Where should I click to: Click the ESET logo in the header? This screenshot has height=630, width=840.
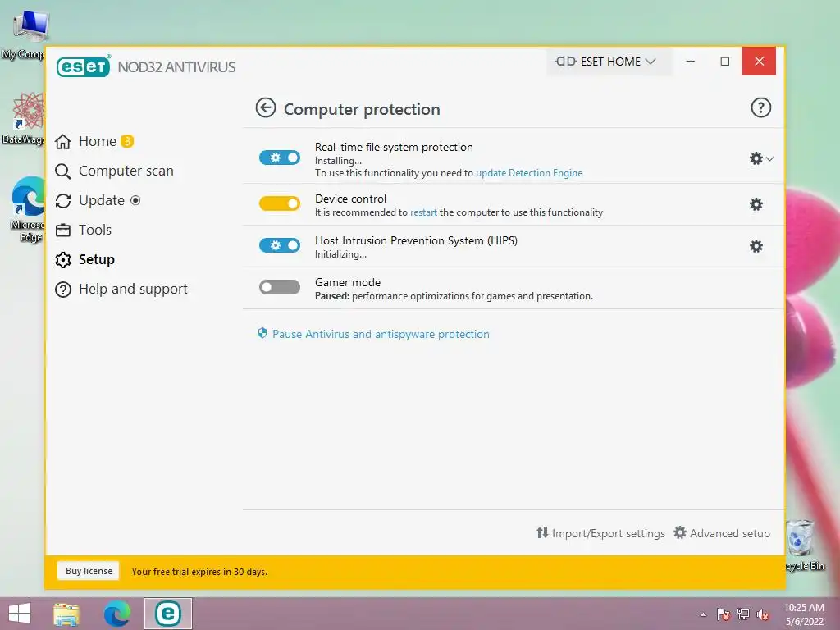pos(83,66)
